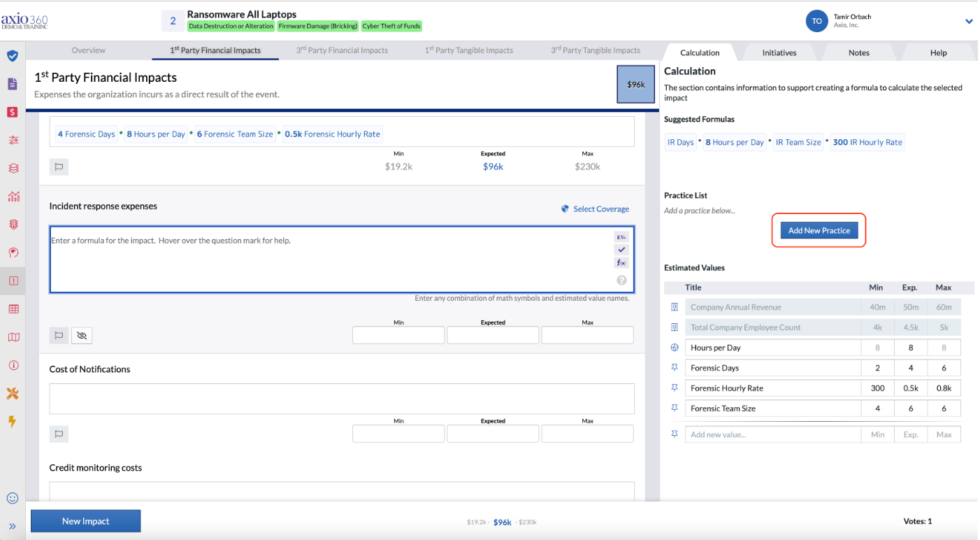The width and height of the screenshot is (980, 540).
Task: Switch to the Notes tab
Action: tap(859, 52)
